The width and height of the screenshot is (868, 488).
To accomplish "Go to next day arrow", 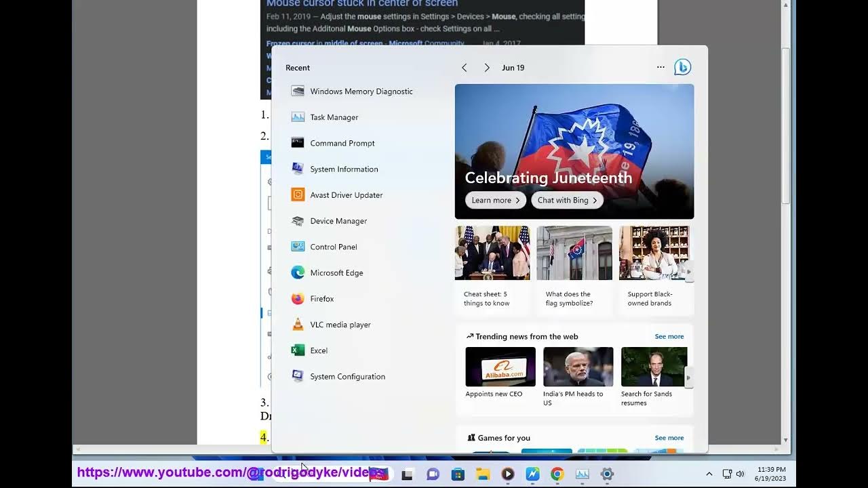I will pyautogui.click(x=486, y=68).
